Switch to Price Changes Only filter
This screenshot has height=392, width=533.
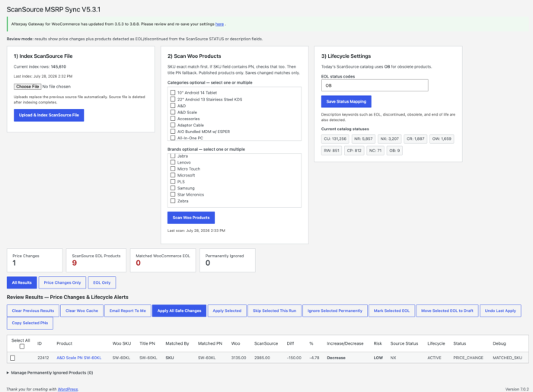tap(62, 282)
